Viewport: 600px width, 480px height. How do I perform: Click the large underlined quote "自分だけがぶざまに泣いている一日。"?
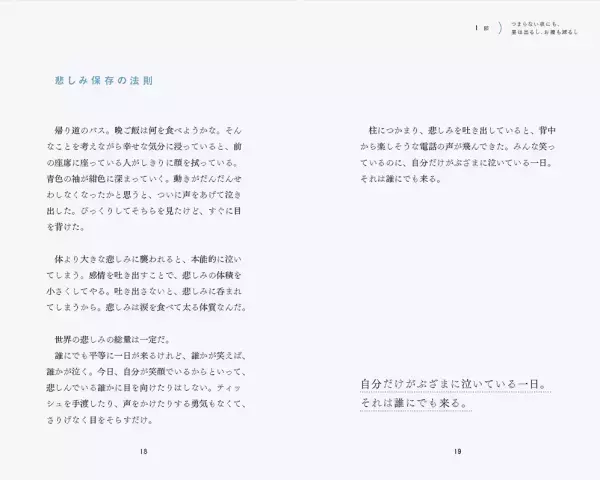tap(455, 384)
